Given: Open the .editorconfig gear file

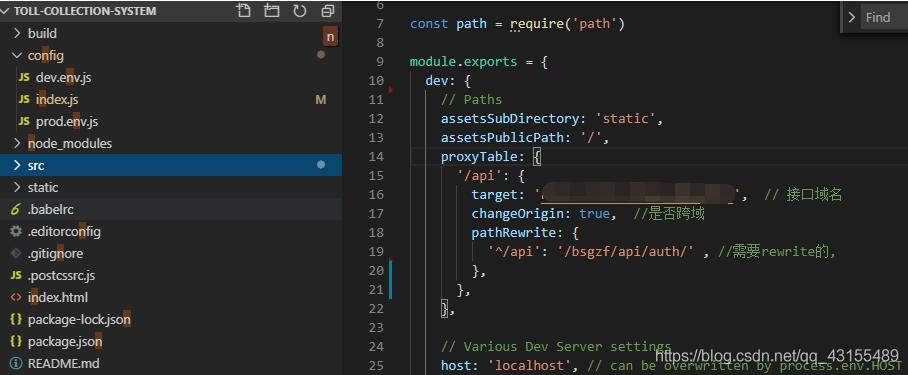Looking at the screenshot, I should click(x=171, y=231).
